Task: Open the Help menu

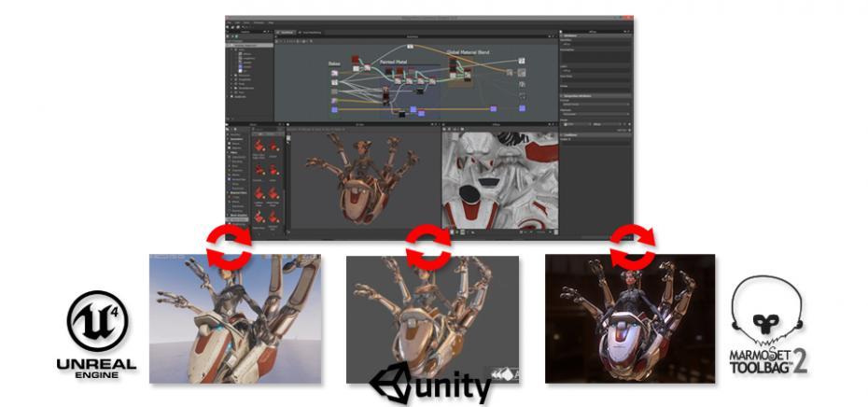Action: 272,22
